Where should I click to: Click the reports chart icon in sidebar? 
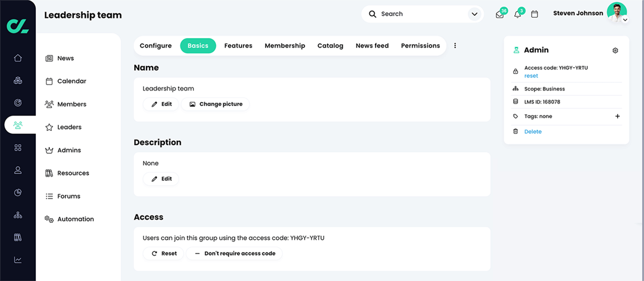(18, 260)
